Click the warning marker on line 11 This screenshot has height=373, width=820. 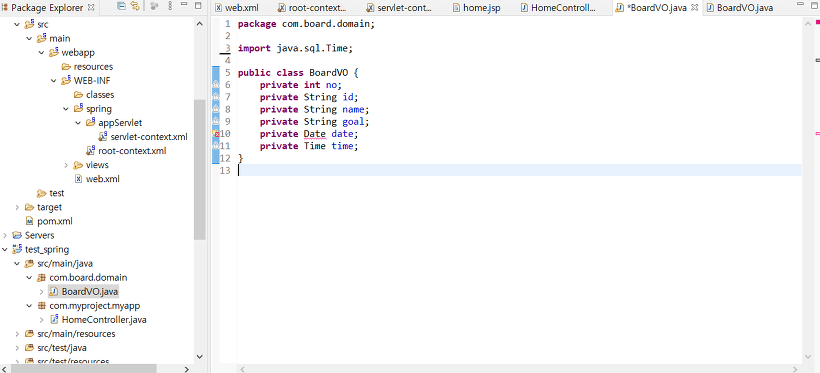tap(216, 146)
